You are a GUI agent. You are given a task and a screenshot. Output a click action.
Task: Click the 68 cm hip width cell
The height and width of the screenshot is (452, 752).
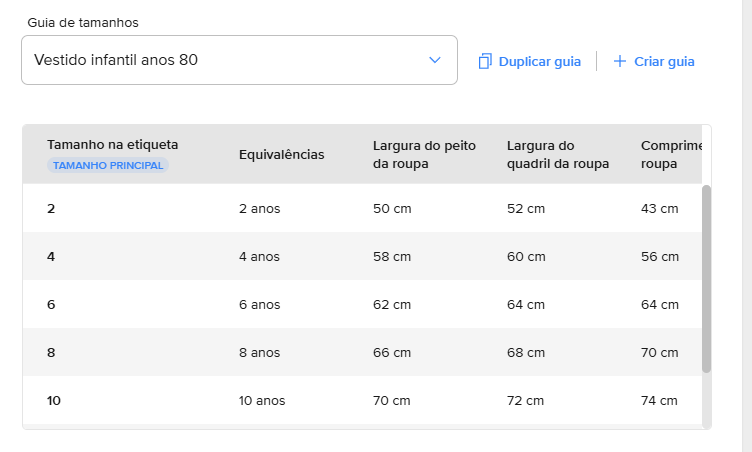(526, 352)
